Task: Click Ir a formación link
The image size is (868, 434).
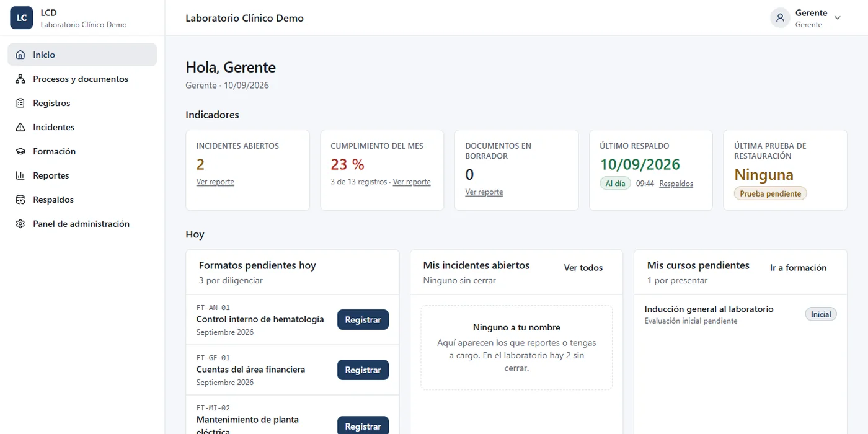Action: pyautogui.click(x=799, y=268)
